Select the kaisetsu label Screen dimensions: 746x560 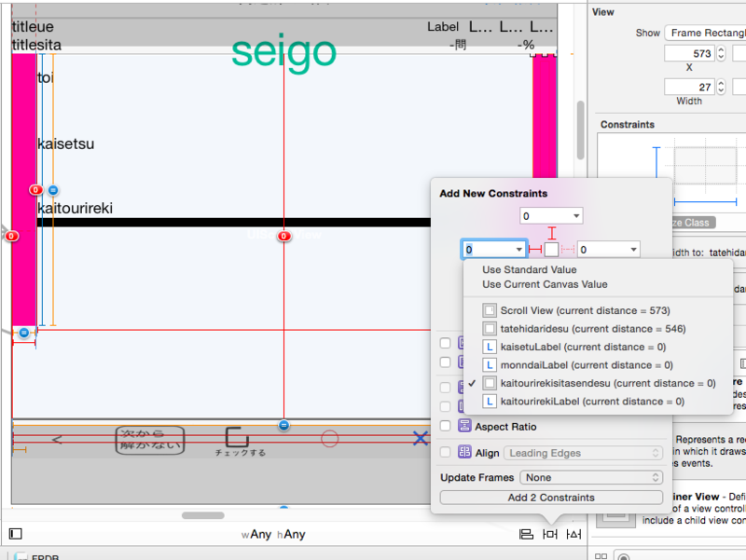pyautogui.click(x=65, y=143)
